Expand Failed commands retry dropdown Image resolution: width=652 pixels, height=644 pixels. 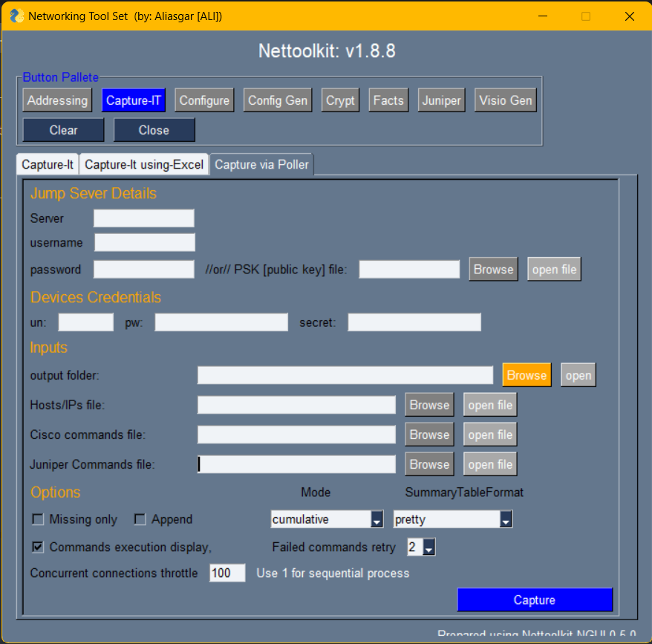(x=428, y=547)
